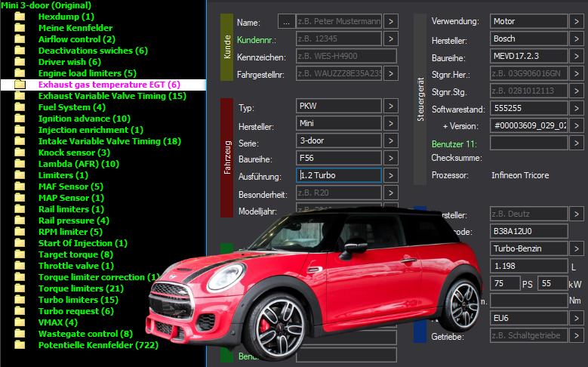The width and height of the screenshot is (588, 367).
Task: Select Knock sensor (3) folder
Action: pos(74,153)
